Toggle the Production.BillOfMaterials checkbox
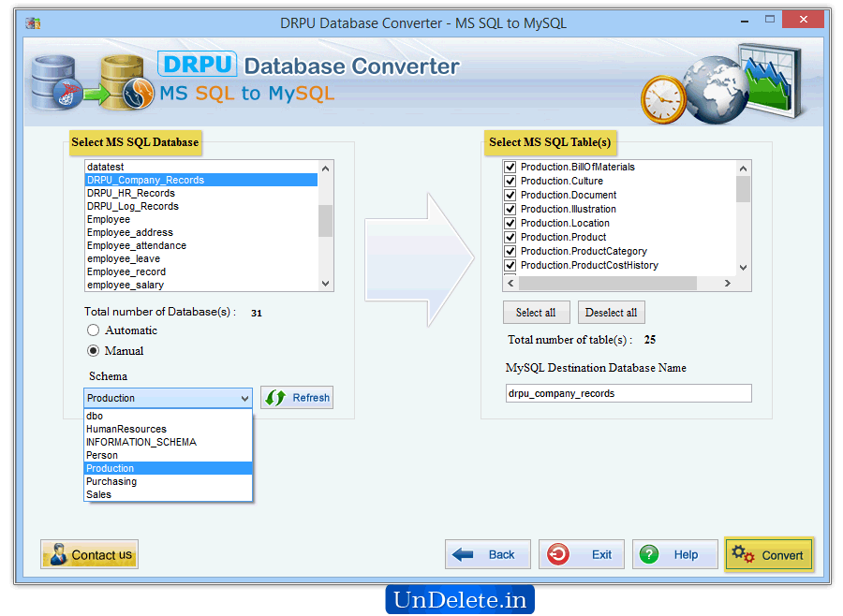This screenshot has height=616, width=843. (510, 168)
